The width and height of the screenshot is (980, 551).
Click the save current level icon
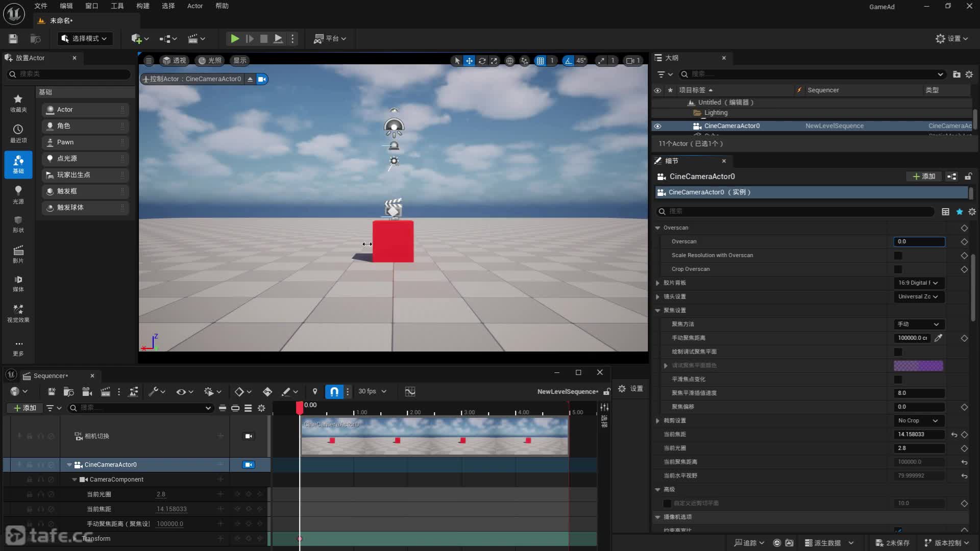[x=13, y=38]
